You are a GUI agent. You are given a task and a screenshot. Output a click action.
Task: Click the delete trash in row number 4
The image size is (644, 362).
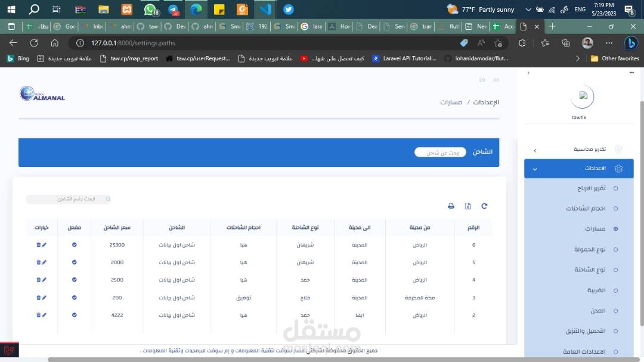[x=39, y=280]
